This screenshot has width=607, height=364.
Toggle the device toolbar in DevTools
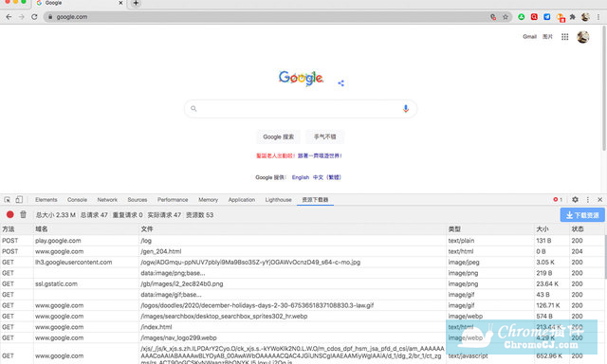point(19,200)
